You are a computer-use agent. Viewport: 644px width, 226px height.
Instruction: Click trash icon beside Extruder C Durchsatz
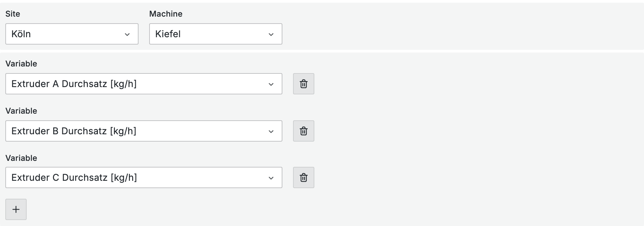click(303, 177)
